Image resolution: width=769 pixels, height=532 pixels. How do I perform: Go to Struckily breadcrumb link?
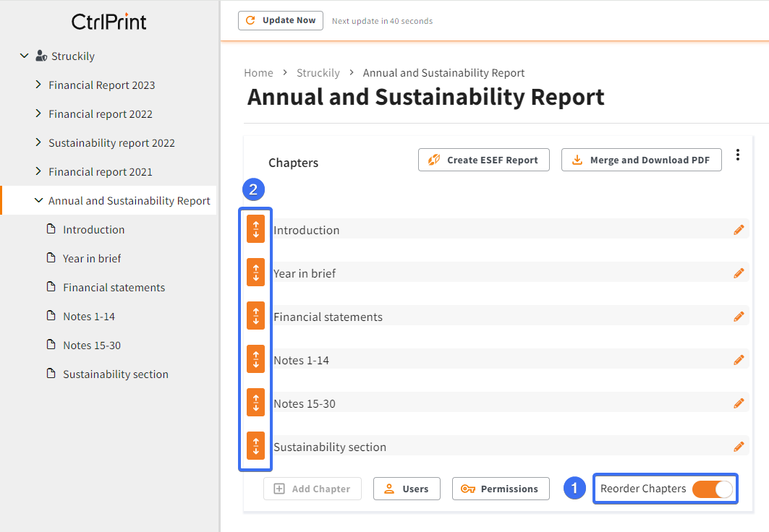(x=318, y=73)
